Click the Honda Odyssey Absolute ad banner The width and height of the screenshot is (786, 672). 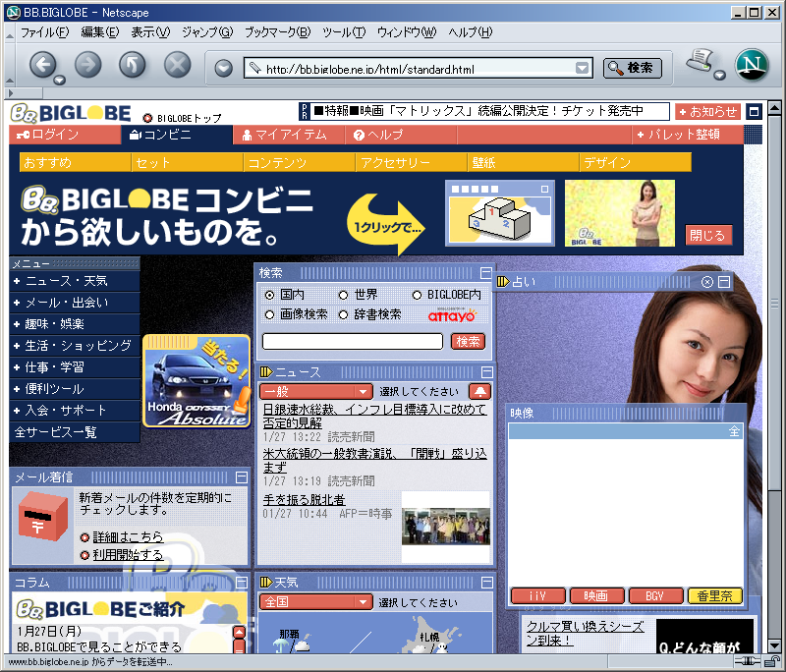196,381
